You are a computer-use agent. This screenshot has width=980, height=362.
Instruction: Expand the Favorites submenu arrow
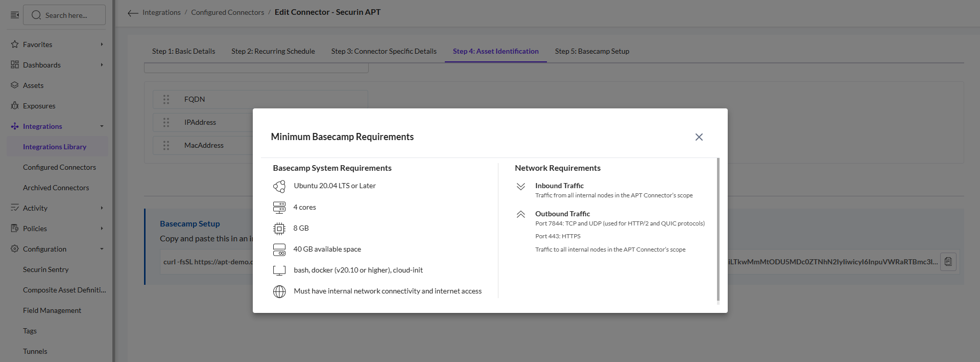click(x=102, y=44)
